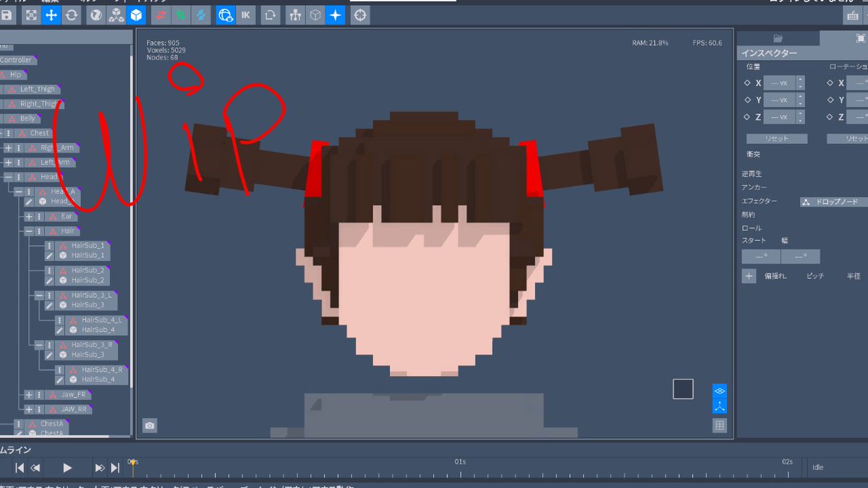
Task: Click the green swap arrows icon
Action: [x=180, y=14]
